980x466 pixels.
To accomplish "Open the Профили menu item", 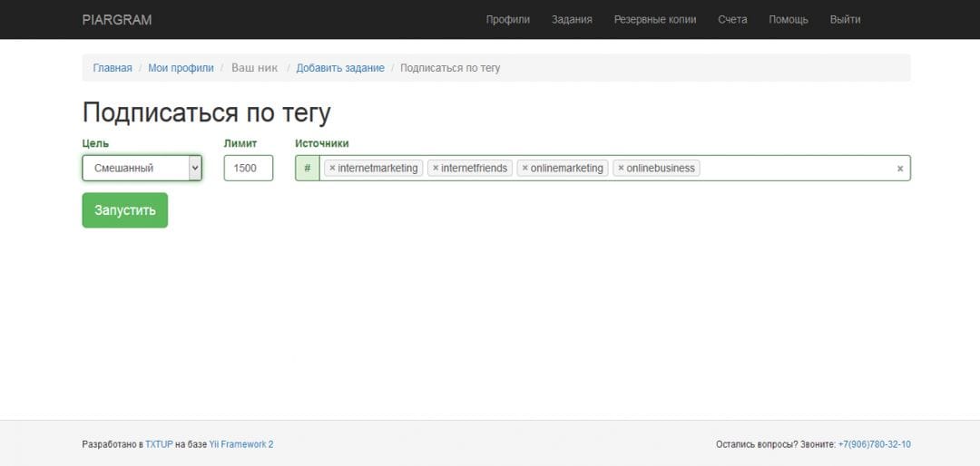I will coord(507,19).
